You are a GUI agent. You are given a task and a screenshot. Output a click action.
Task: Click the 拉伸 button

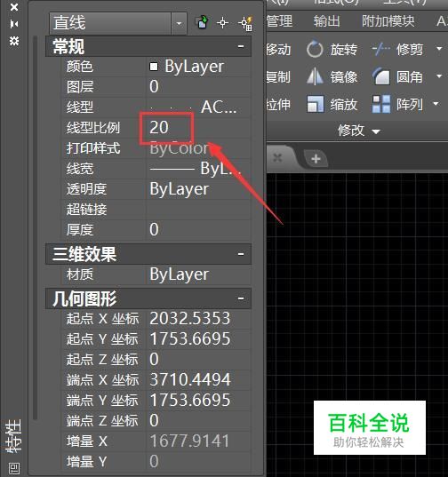click(278, 104)
